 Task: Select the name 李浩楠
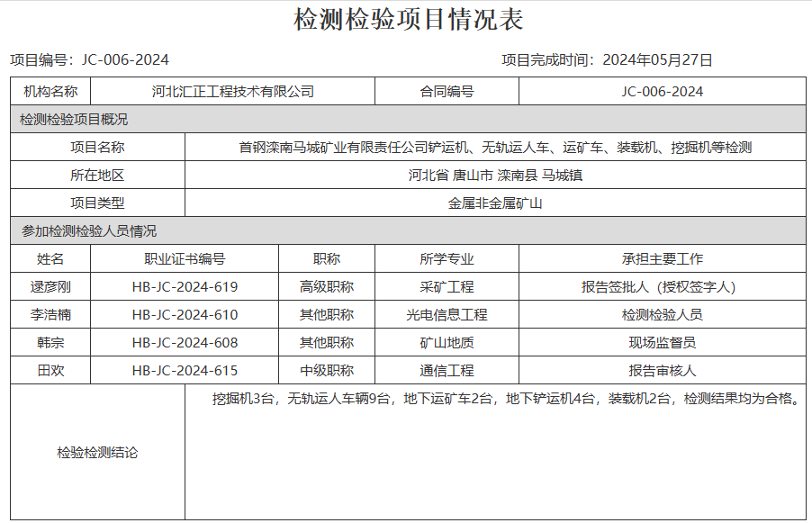50,315
